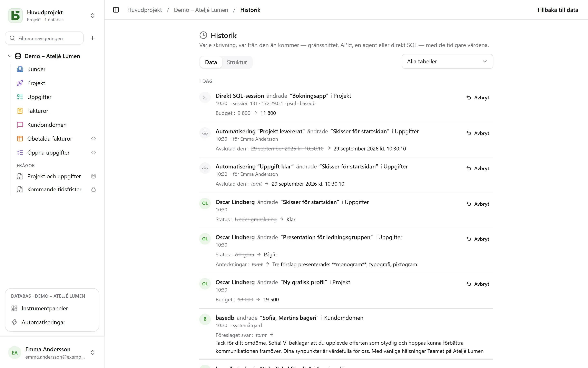Click Avbryt for Presentation för ledningsgruppen
This screenshot has width=588, height=368.
click(478, 239)
